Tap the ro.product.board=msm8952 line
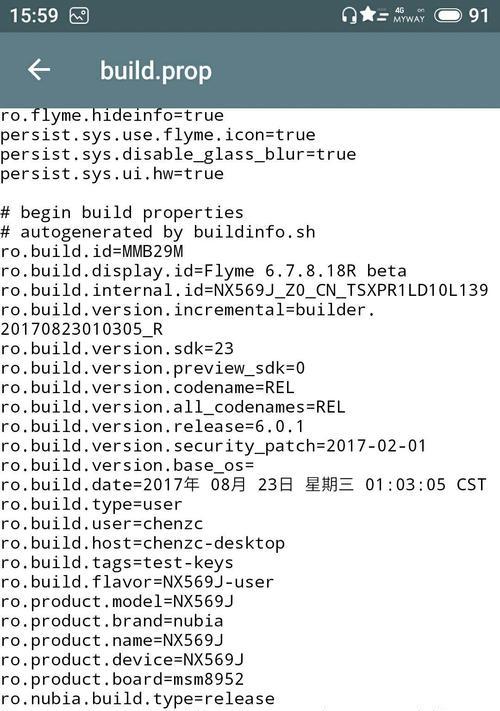The width and height of the screenshot is (500, 711). click(122, 679)
